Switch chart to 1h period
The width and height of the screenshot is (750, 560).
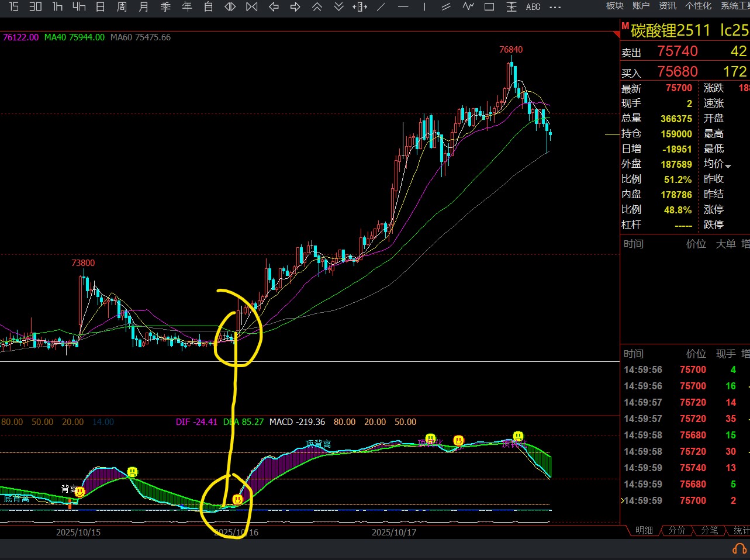[57, 7]
